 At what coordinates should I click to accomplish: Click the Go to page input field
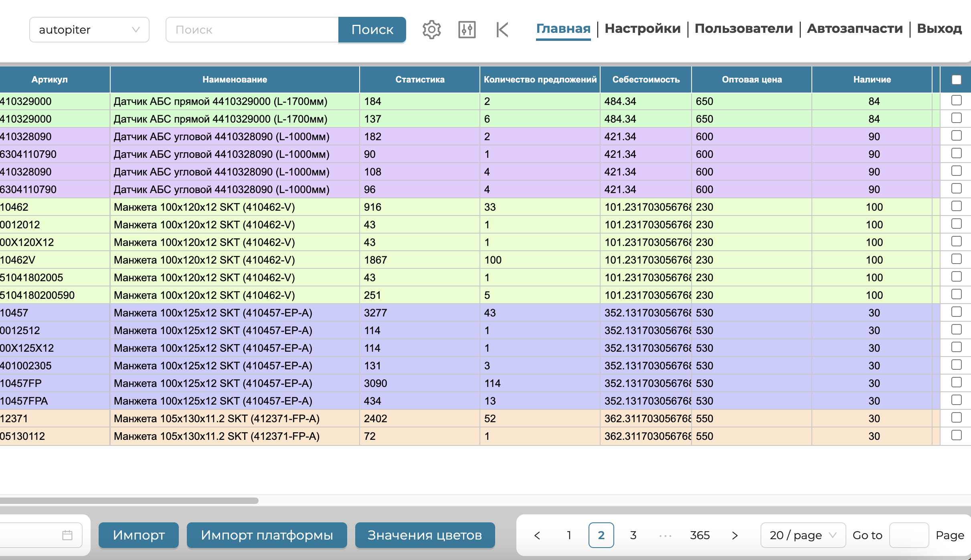pos(908,535)
